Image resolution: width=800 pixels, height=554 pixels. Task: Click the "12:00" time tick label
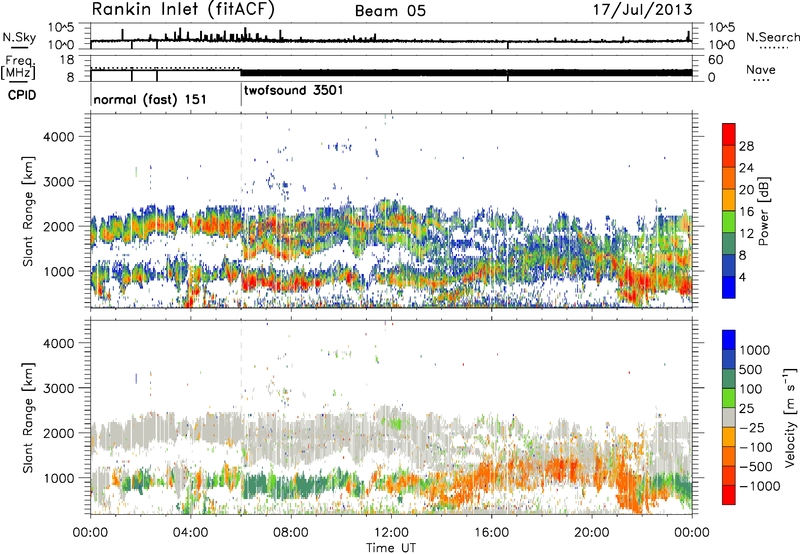pyautogui.click(x=391, y=533)
